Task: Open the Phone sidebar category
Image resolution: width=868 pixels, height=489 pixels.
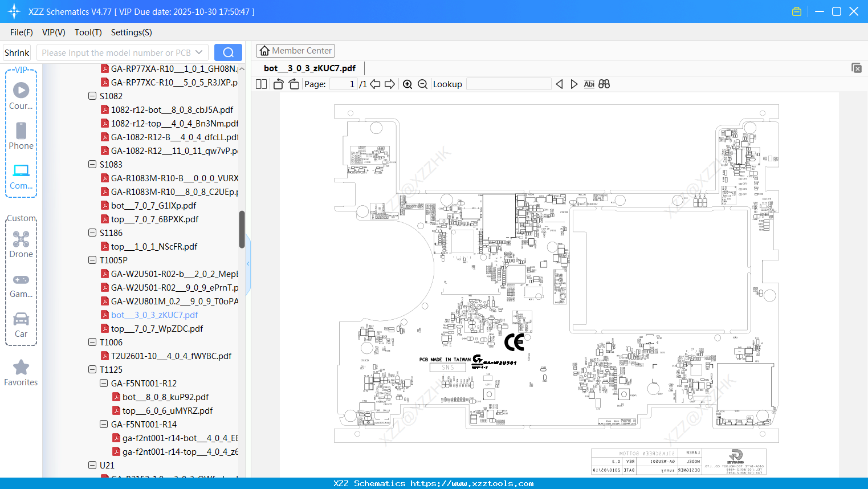Action: point(21,136)
